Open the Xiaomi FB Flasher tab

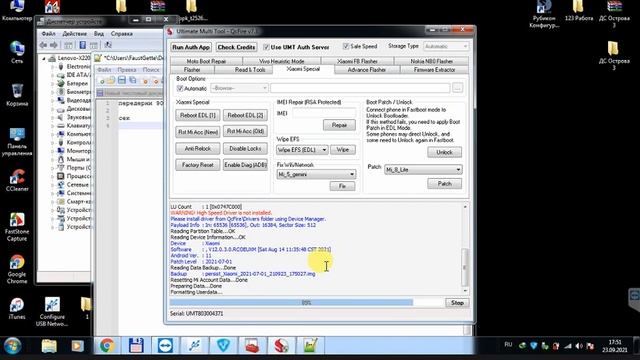tap(357, 61)
